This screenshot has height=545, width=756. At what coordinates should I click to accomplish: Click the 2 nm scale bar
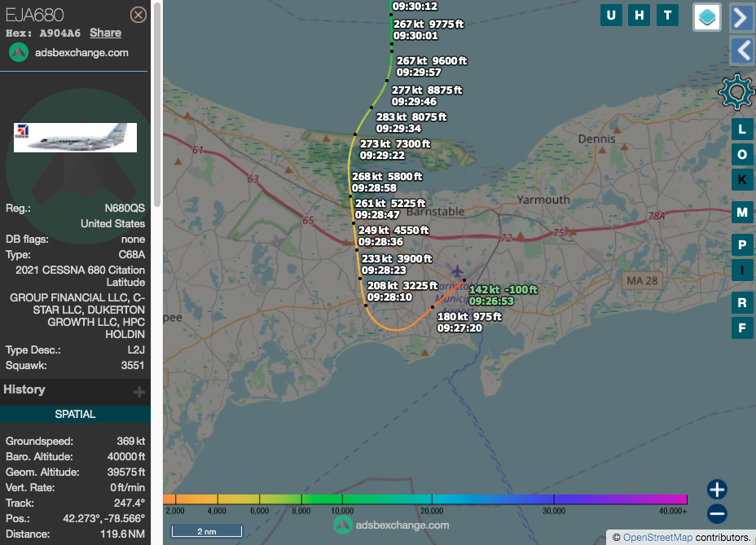pyautogui.click(x=207, y=531)
